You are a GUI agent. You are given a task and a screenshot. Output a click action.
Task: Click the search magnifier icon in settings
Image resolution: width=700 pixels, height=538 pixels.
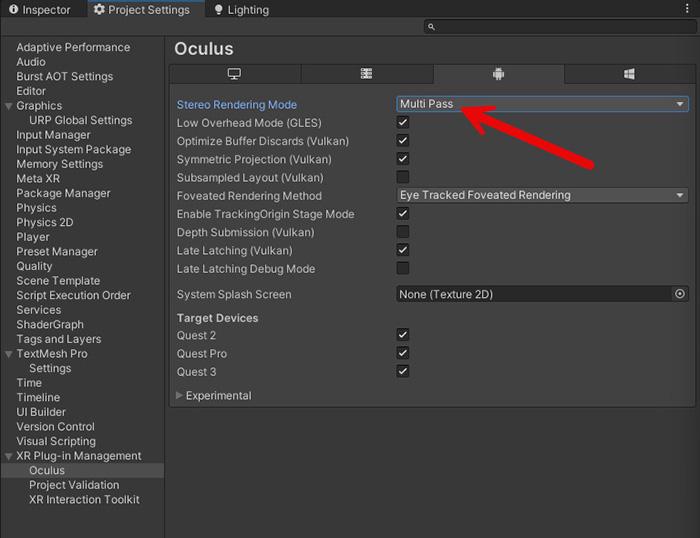[x=431, y=27]
